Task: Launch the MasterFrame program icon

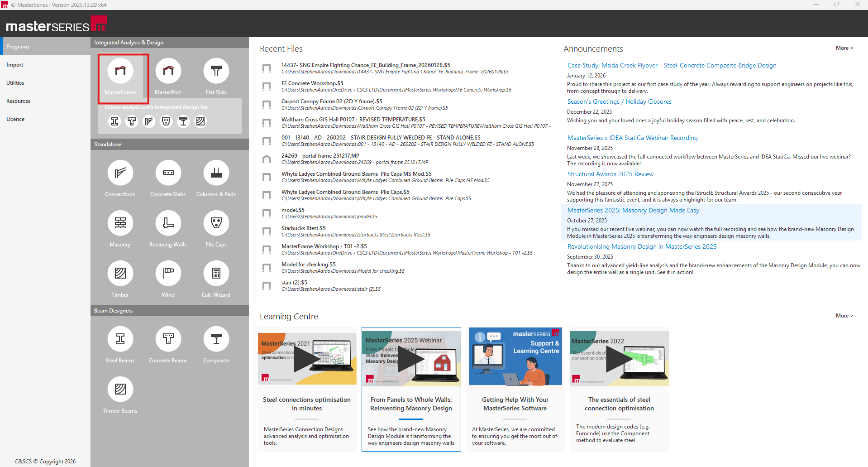Action: click(120, 71)
